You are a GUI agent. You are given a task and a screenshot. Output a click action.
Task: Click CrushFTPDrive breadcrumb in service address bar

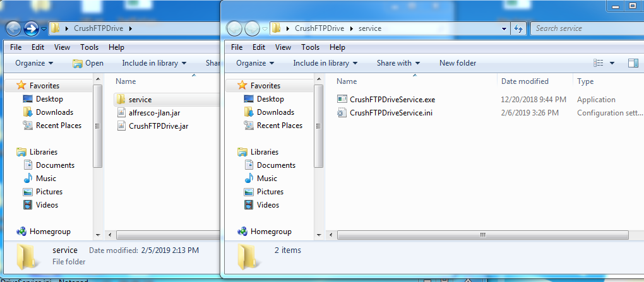click(321, 28)
